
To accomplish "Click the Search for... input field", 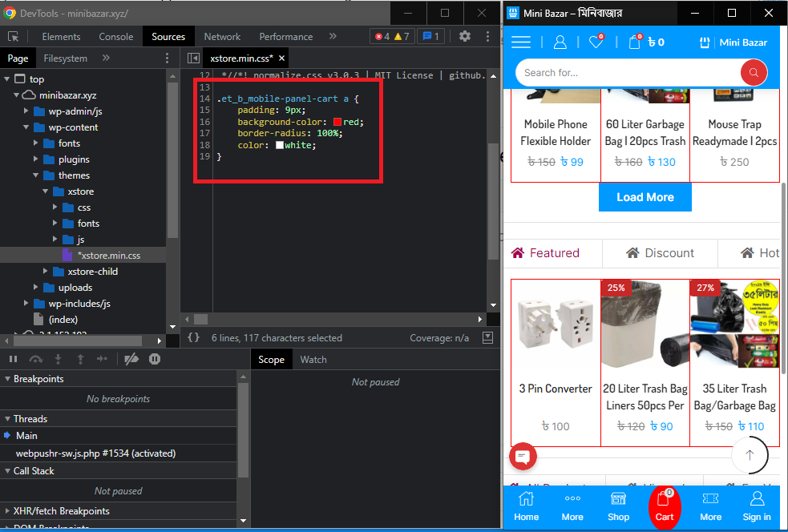I will click(628, 73).
